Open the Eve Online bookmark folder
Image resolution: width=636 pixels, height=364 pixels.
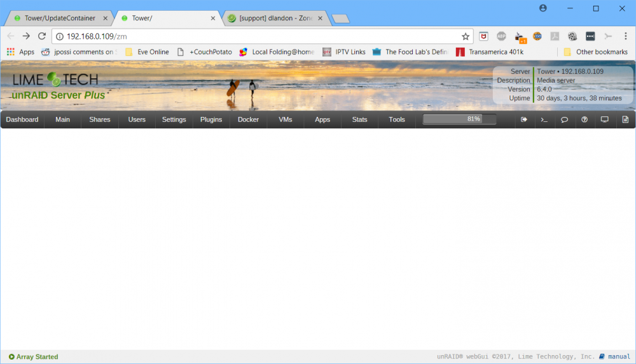click(x=147, y=52)
